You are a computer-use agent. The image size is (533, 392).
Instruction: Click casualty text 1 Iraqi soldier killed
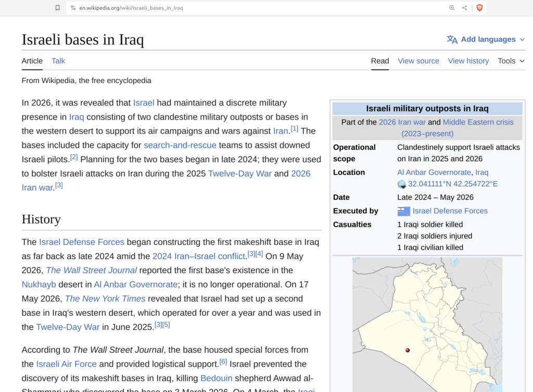click(x=430, y=225)
